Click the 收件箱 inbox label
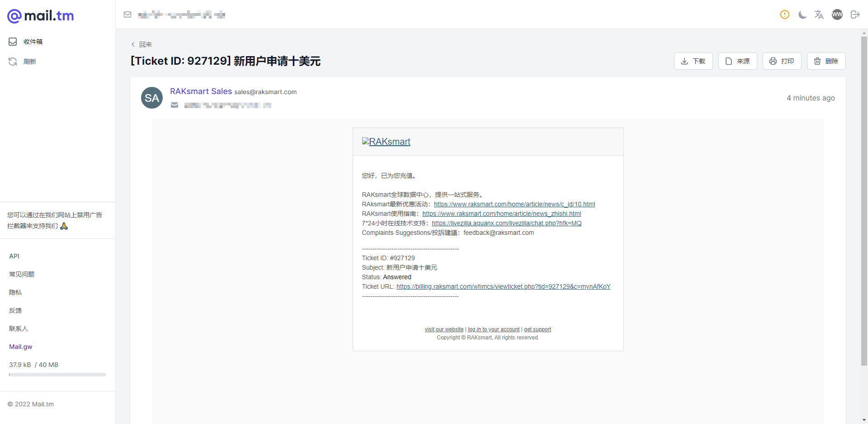The height and width of the screenshot is (424, 868). (33, 42)
